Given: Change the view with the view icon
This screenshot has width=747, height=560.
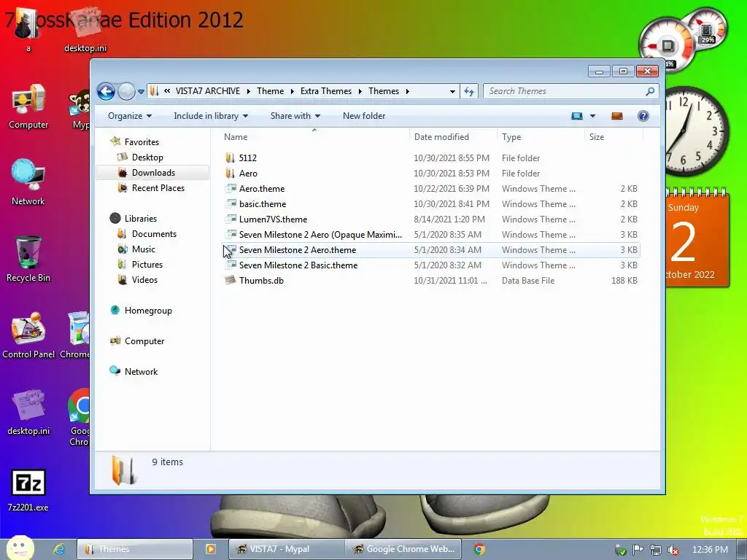Looking at the screenshot, I should click(577, 116).
